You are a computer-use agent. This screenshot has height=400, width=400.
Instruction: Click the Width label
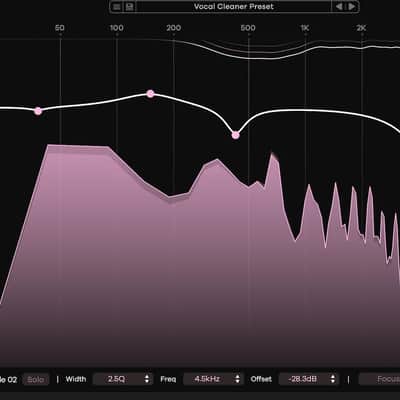tap(76, 379)
